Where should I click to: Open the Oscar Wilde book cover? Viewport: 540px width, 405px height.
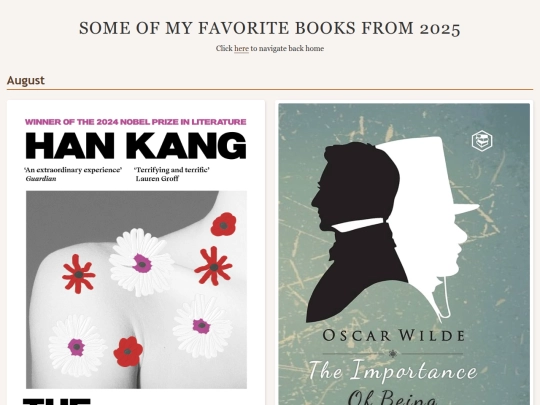click(x=404, y=254)
